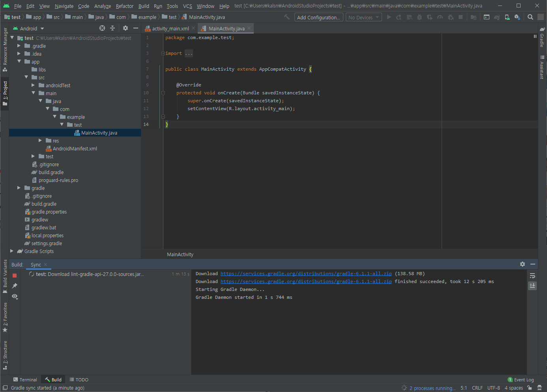This screenshot has width=547, height=392.
Task: Click the Make Project hammer icon
Action: click(x=287, y=17)
